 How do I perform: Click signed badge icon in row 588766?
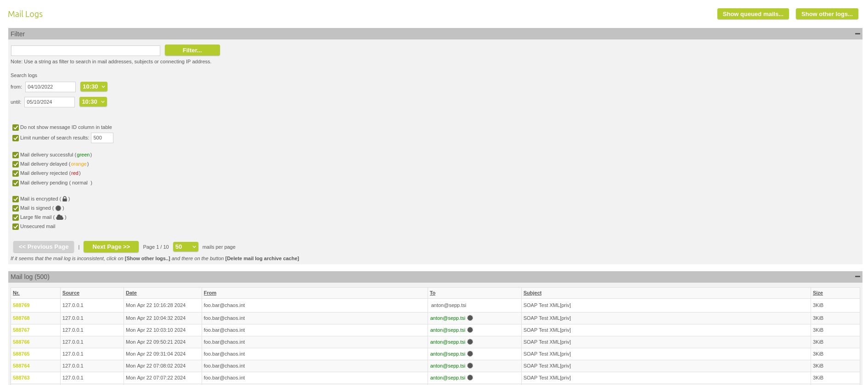pyautogui.click(x=470, y=342)
